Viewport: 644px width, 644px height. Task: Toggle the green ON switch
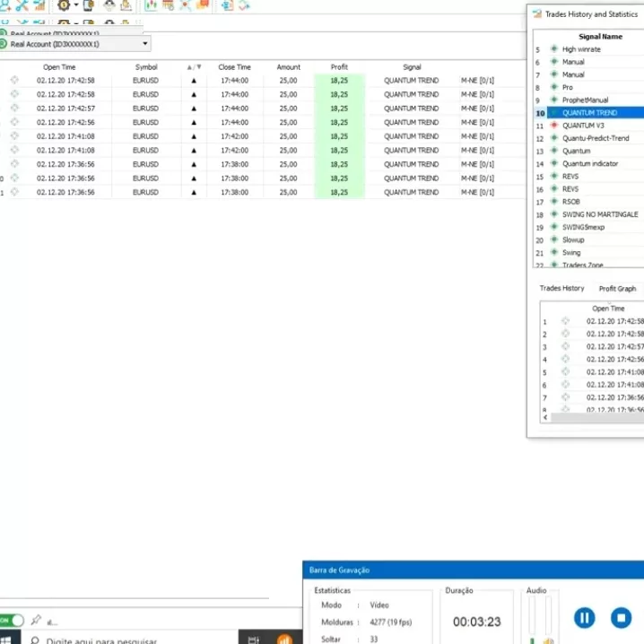[12, 620]
